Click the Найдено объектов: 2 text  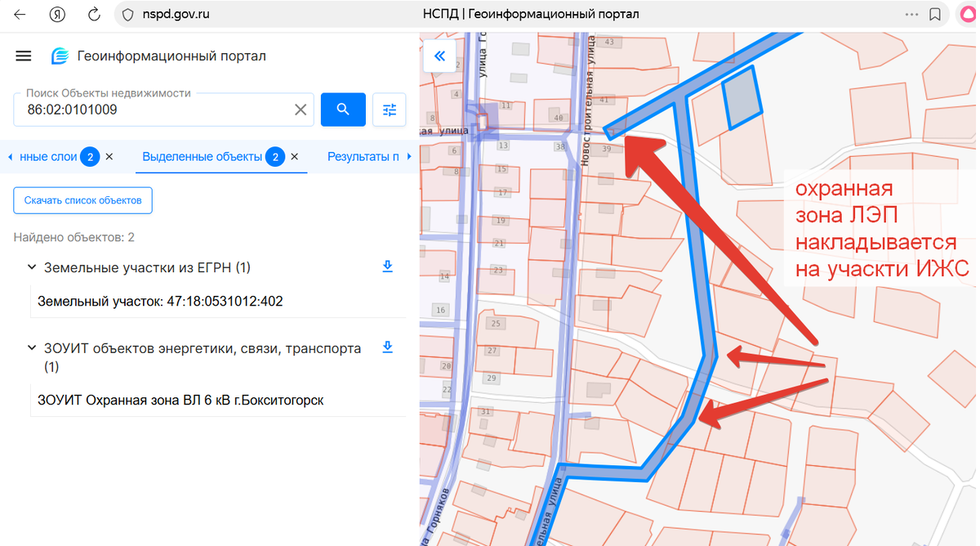coord(73,237)
